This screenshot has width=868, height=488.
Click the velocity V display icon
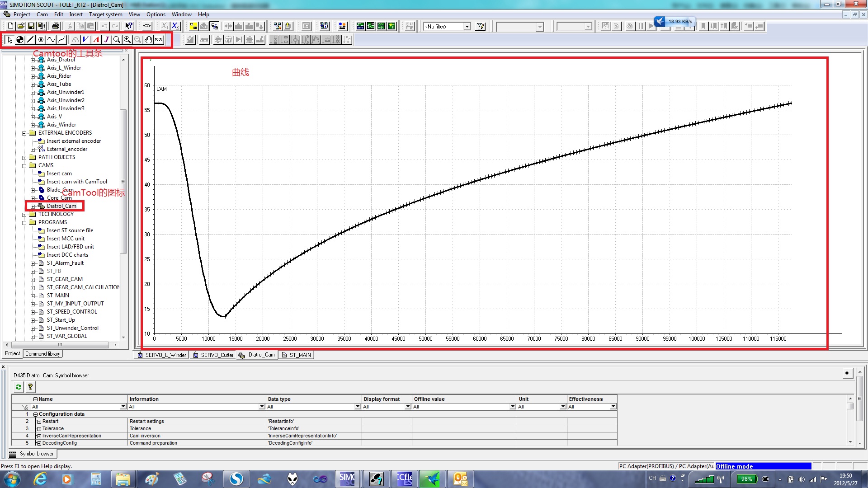tap(85, 40)
